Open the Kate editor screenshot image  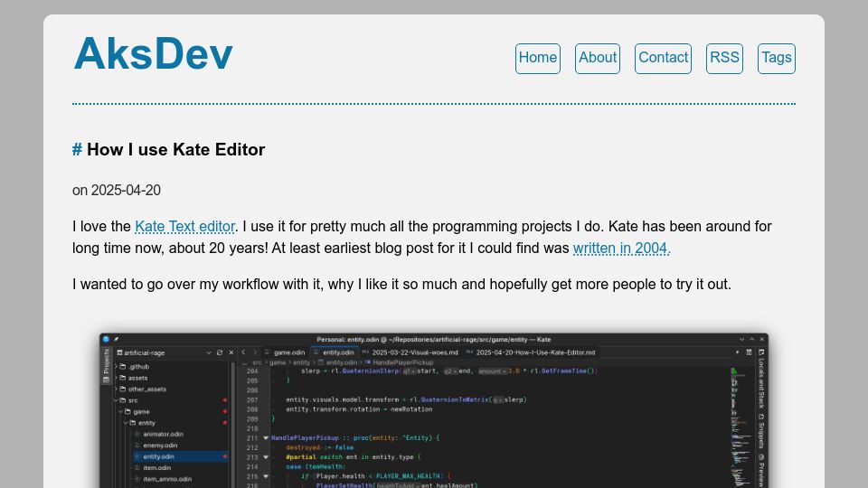[434, 410]
